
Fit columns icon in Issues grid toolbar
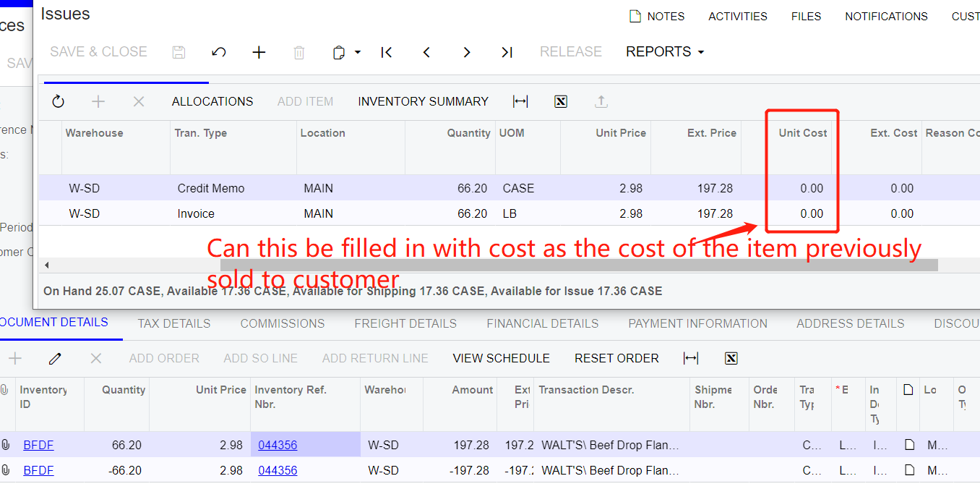coord(520,102)
